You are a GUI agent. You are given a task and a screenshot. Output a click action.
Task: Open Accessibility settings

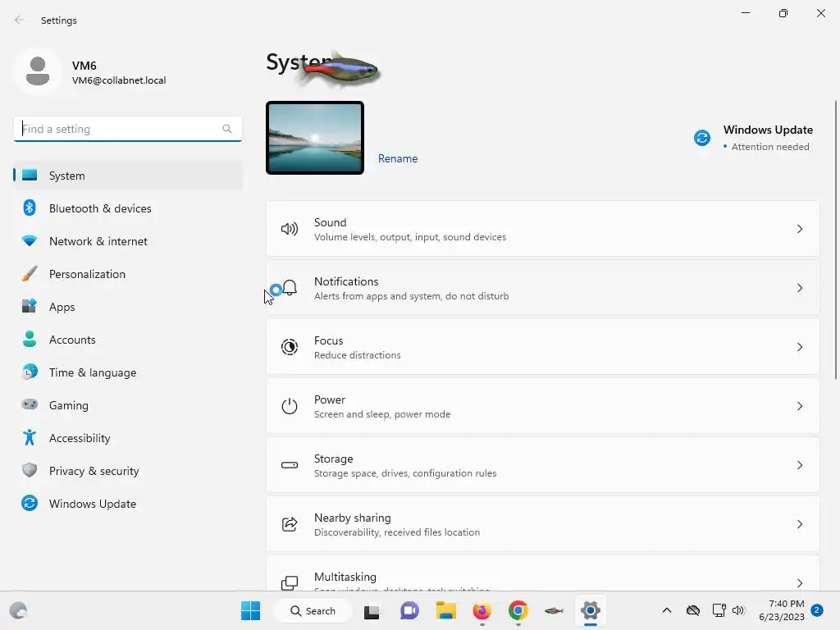[x=128, y=438]
